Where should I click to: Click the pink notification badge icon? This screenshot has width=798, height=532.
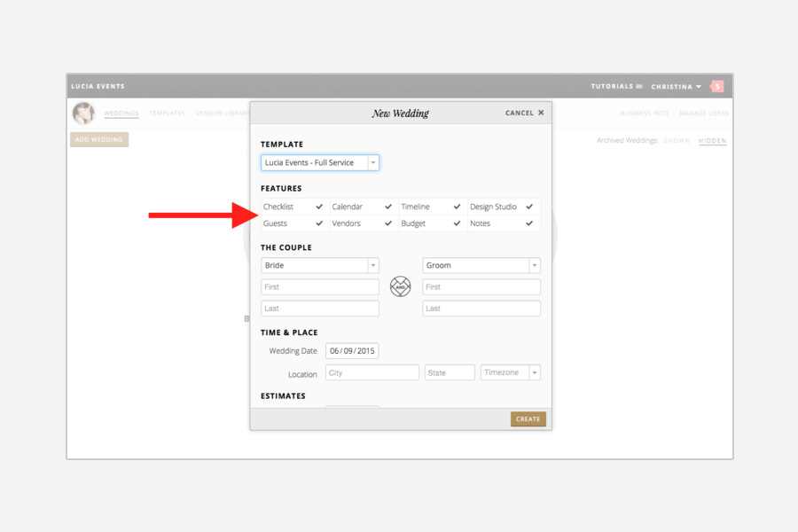pyautogui.click(x=717, y=86)
